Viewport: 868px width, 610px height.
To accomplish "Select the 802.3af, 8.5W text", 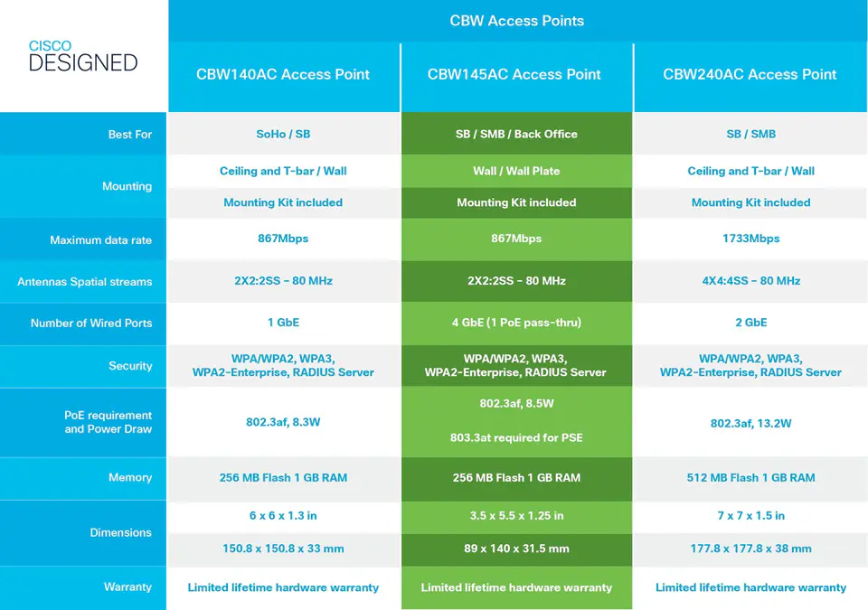I will click(516, 404).
